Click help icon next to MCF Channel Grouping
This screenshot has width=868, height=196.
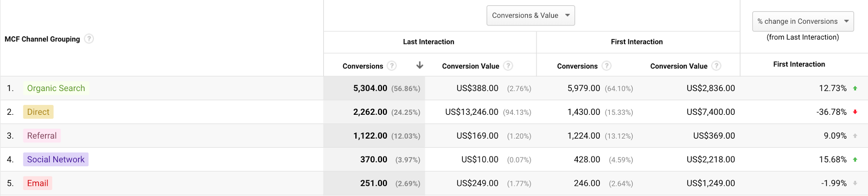pyautogui.click(x=89, y=38)
